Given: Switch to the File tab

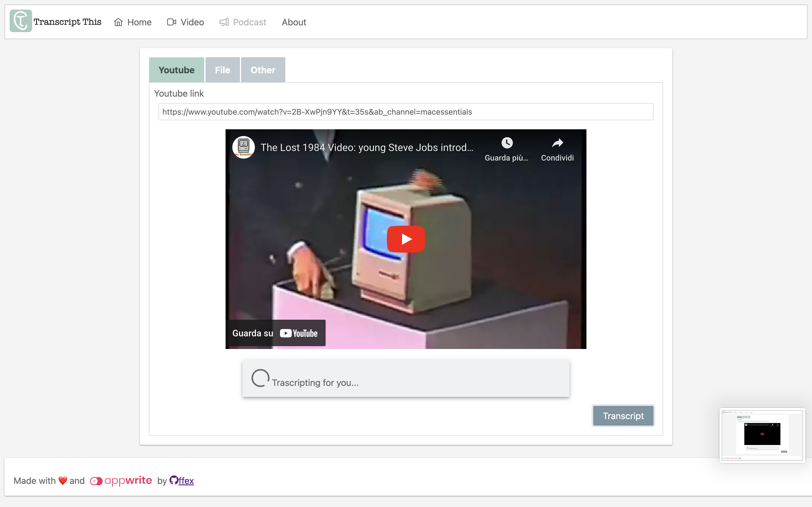Looking at the screenshot, I should [x=222, y=70].
